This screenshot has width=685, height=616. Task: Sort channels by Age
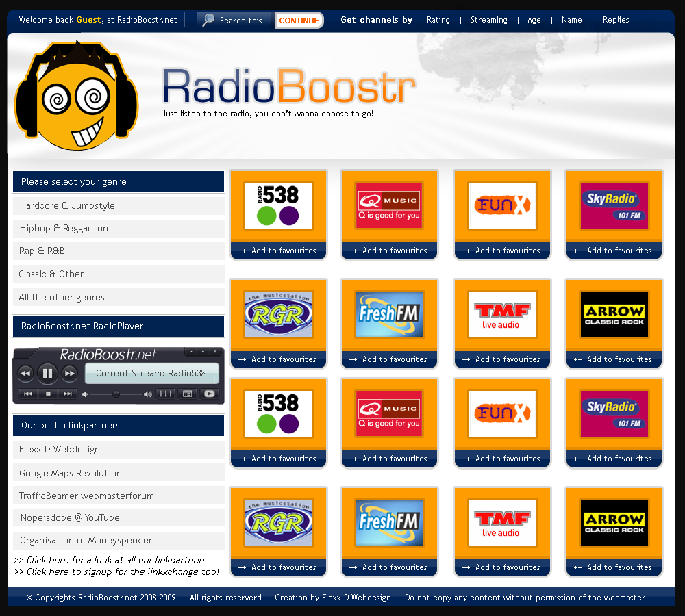click(x=534, y=20)
